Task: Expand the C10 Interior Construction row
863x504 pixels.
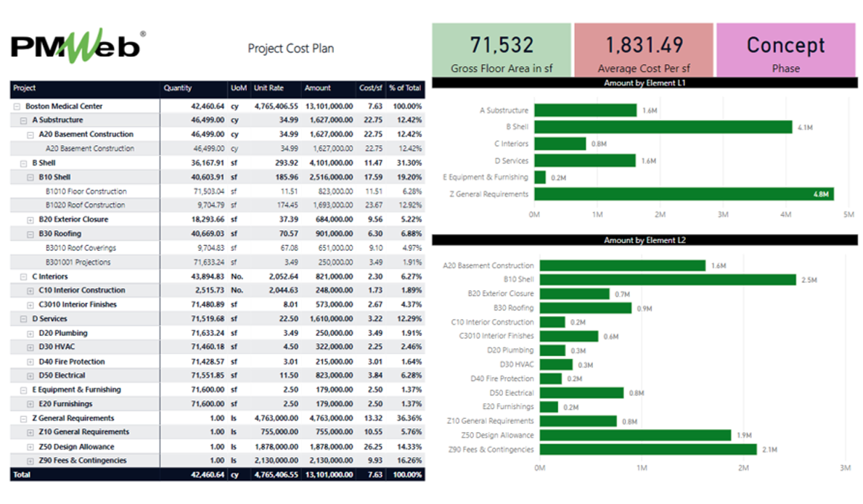Action: (30, 291)
